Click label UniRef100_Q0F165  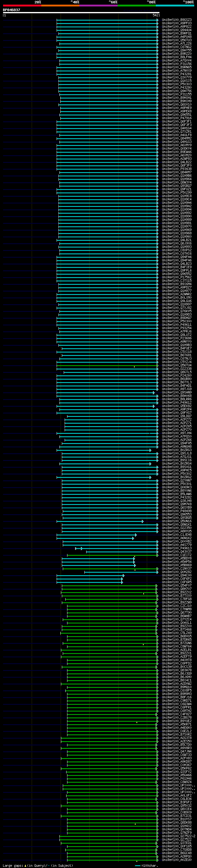click(x=177, y=846)
